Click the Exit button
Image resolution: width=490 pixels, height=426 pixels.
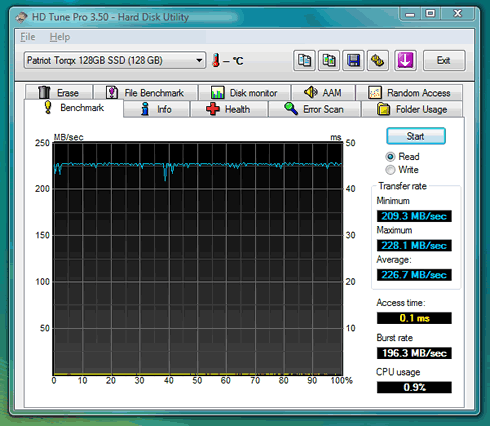[444, 61]
